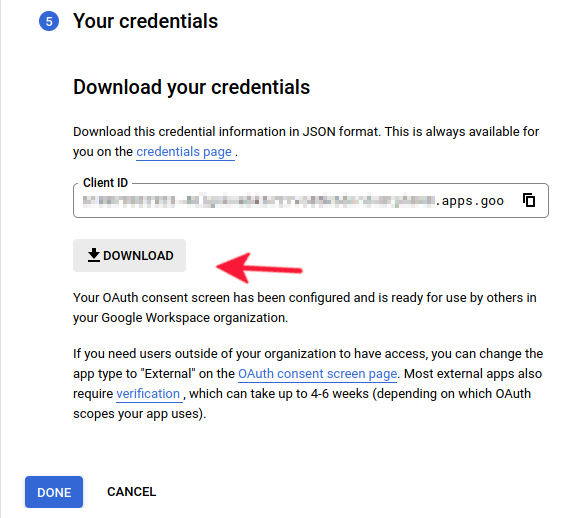Click the JSON format description paragraph
Screen dimensions: 570x518
[306, 142]
